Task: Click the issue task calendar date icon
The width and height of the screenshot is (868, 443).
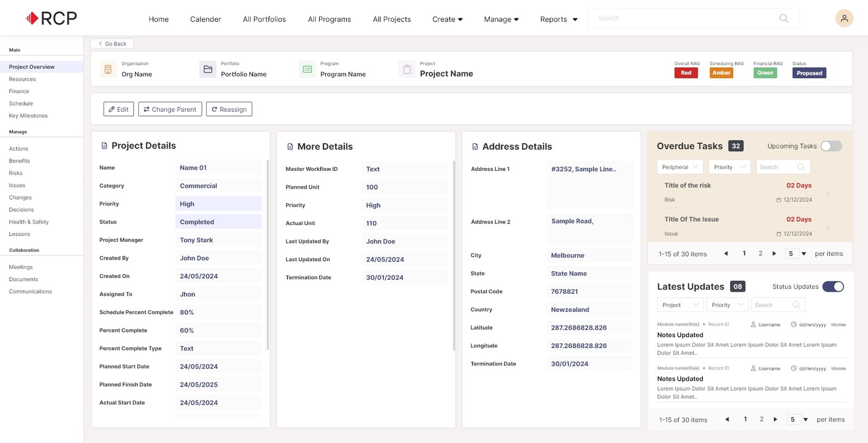Action: click(778, 234)
